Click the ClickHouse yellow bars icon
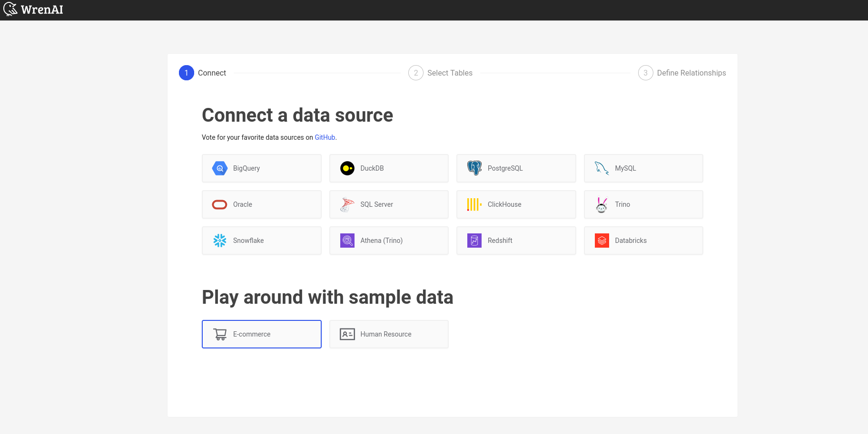This screenshot has height=434, width=868. (x=474, y=204)
